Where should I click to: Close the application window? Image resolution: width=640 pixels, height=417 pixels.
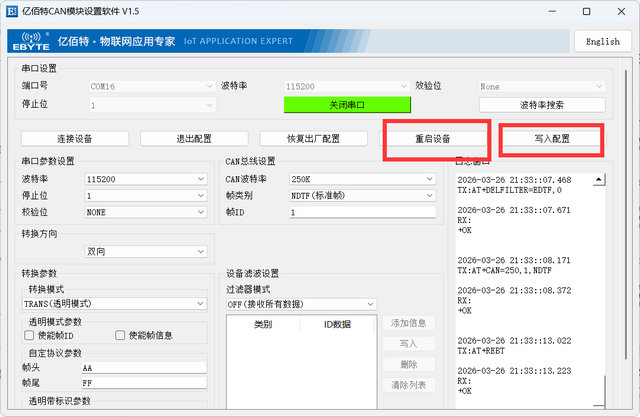[621, 11]
